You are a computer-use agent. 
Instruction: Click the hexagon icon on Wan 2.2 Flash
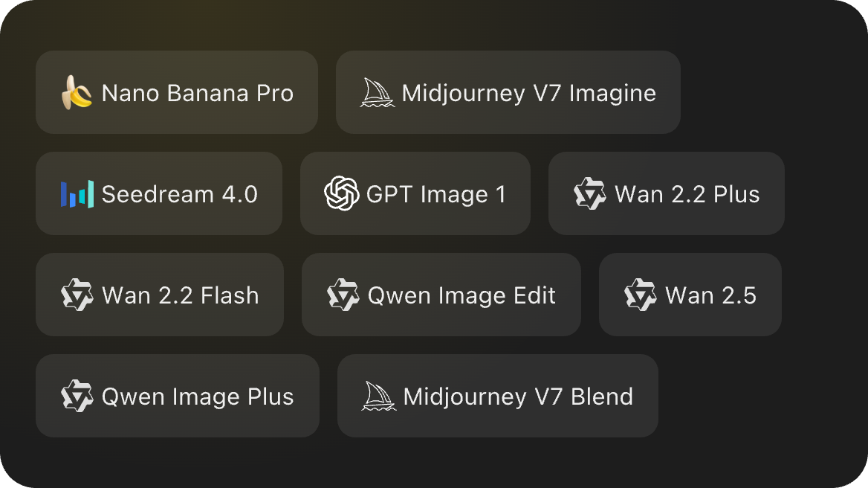[x=77, y=295]
